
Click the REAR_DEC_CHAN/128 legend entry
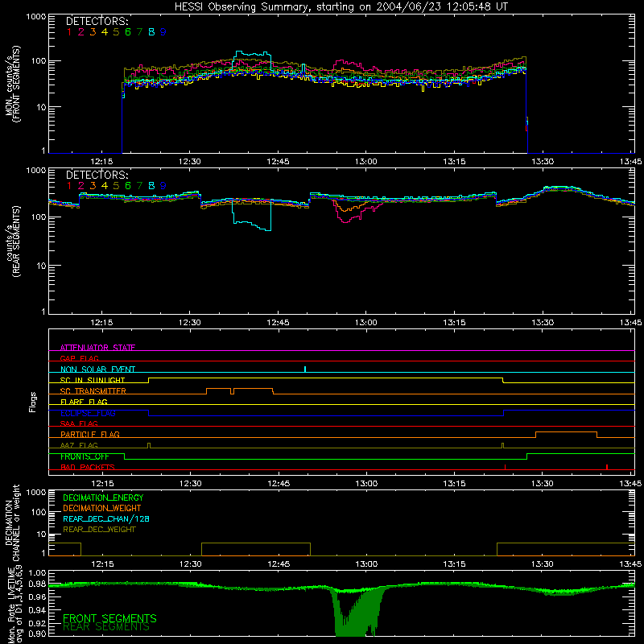point(106,518)
